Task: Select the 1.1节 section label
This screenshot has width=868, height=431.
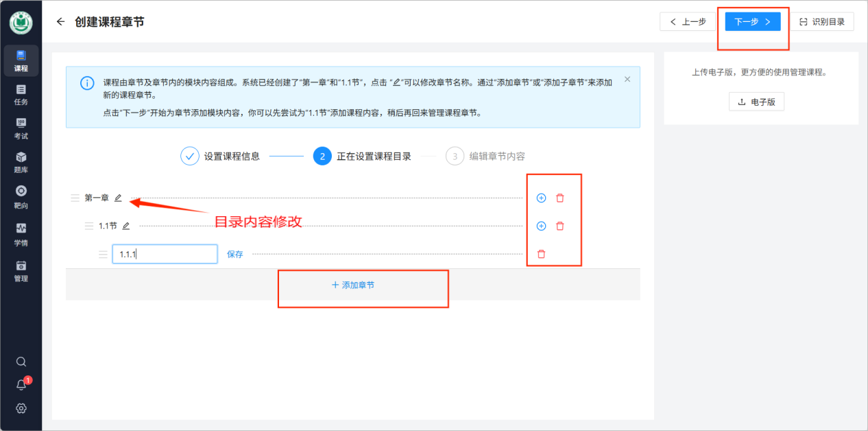Action: pyautogui.click(x=108, y=226)
